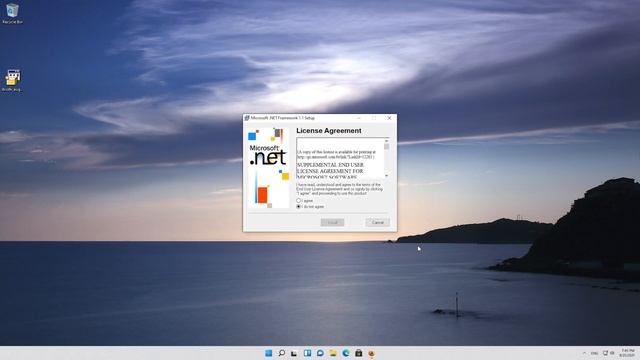This screenshot has height=360, width=640.
Task: Click Cancel in the .NET Setup dialog
Action: coord(378,222)
